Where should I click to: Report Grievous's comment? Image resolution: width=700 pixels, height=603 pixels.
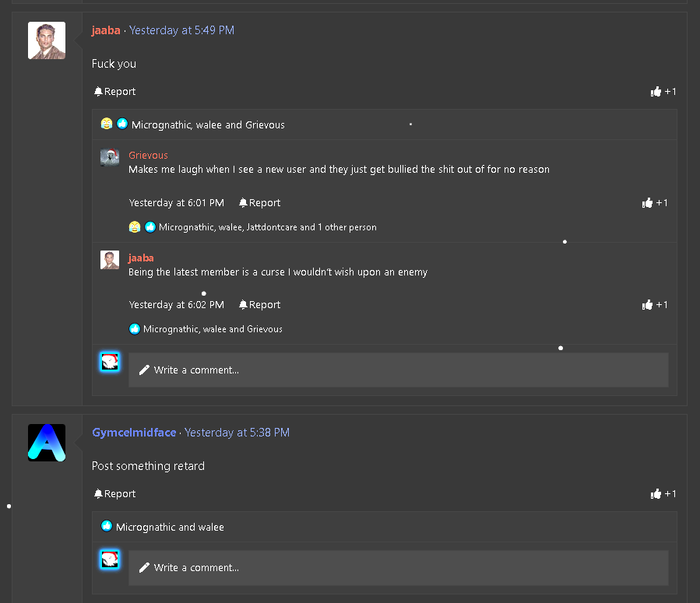pos(259,203)
